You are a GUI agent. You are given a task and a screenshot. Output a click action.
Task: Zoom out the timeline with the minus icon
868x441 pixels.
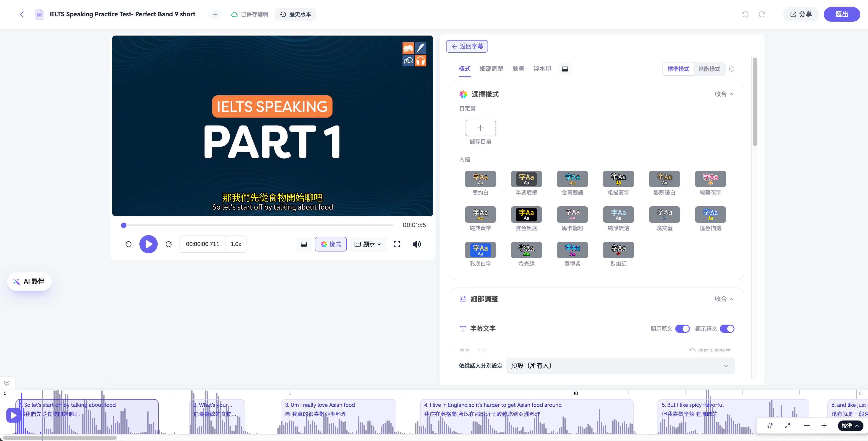point(807,426)
